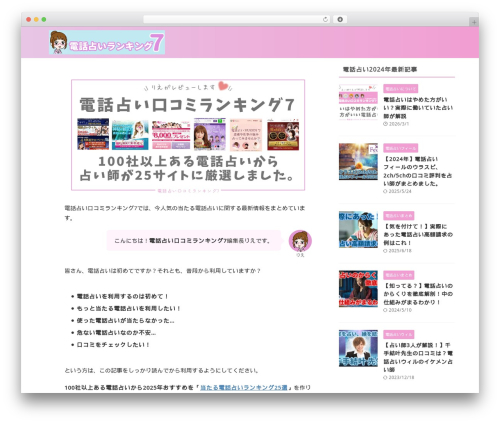Click the 電話占い口コミランキング7 hero banner
The width and height of the screenshot is (500, 423).
[x=188, y=135]
